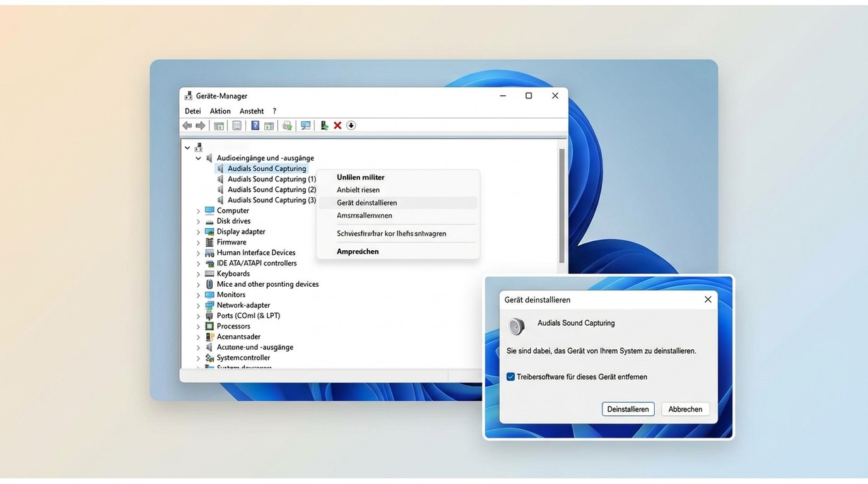Screen dimensions: 868x484
Task: Select IDE ATA/ATAPI controllers row
Action: [257, 263]
